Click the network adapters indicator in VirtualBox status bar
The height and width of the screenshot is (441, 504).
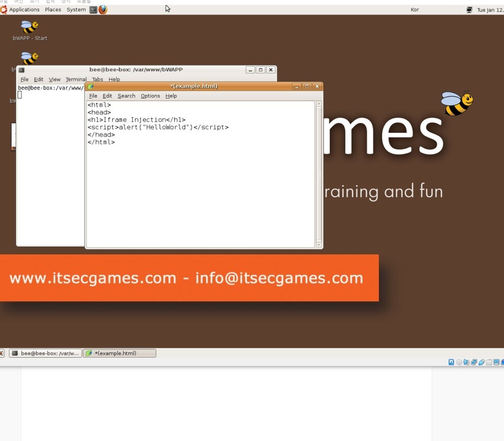click(474, 362)
